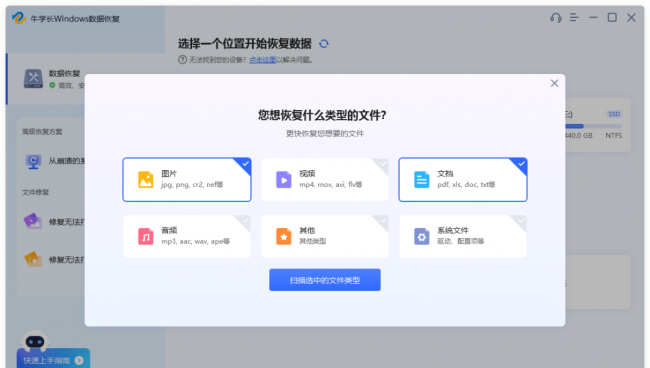Select 数据恢复 sidebar item
Image resolution: width=650 pixels, height=368 pixels.
pyautogui.click(x=46, y=79)
